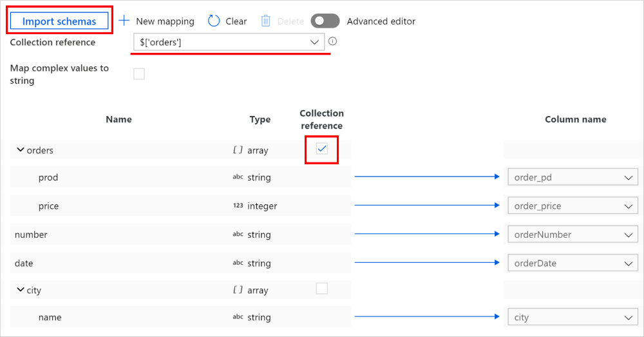Click the Clear refresh icon
This screenshot has height=337, width=644.
[x=214, y=21]
